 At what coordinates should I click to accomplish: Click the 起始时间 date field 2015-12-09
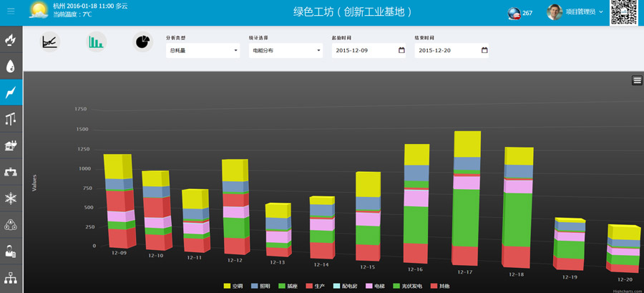click(x=364, y=51)
